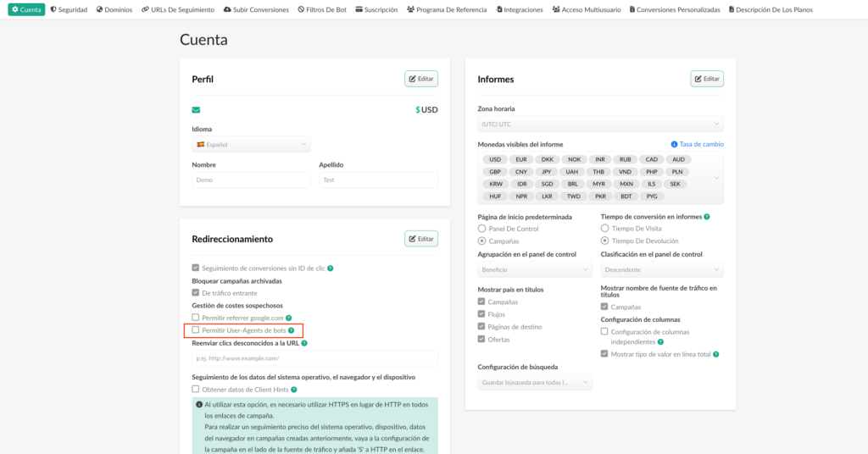Open Subir Conversiones tab
Screen dimensions: 868x454
[x=256, y=9]
